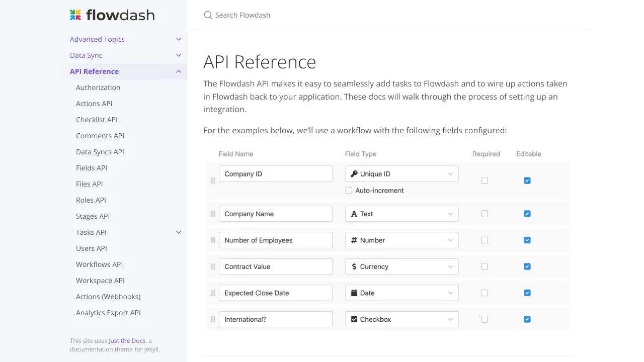The image size is (644, 362).
Task: Go to Actions (Webhooks) page
Action: 108,297
